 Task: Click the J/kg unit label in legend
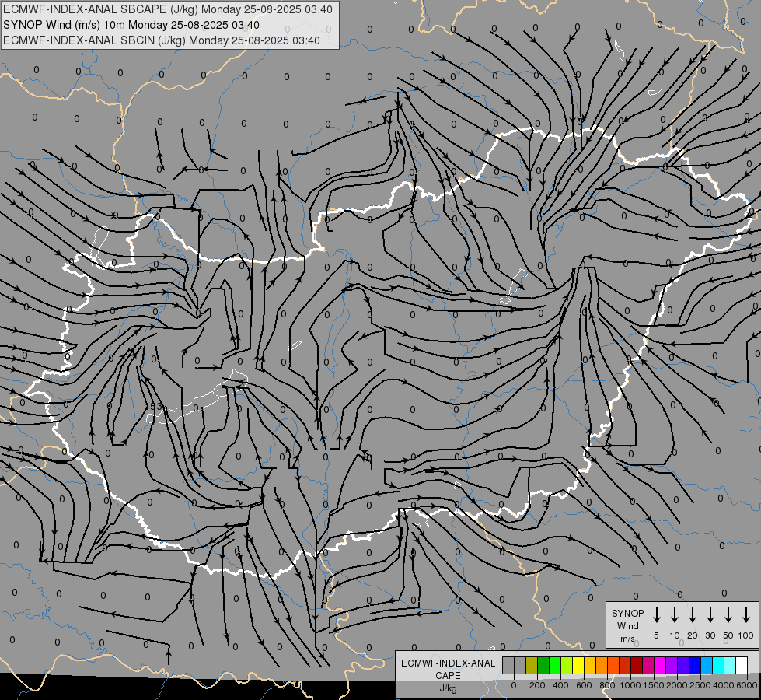click(448, 688)
